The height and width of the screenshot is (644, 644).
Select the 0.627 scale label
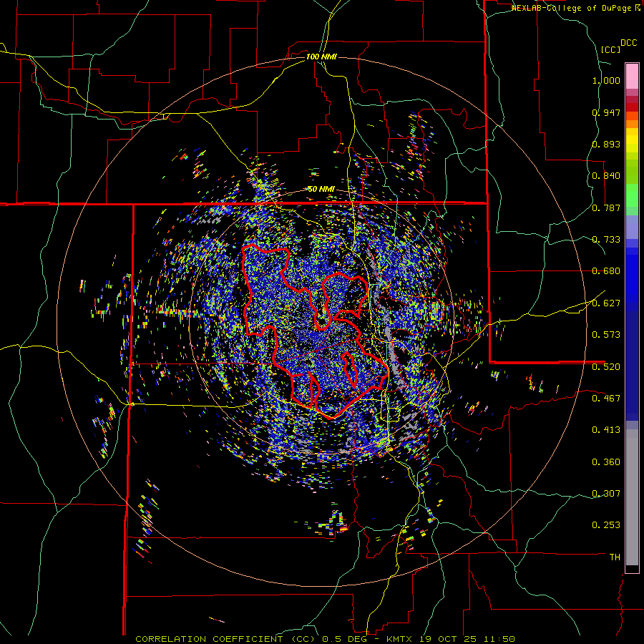pyautogui.click(x=606, y=303)
